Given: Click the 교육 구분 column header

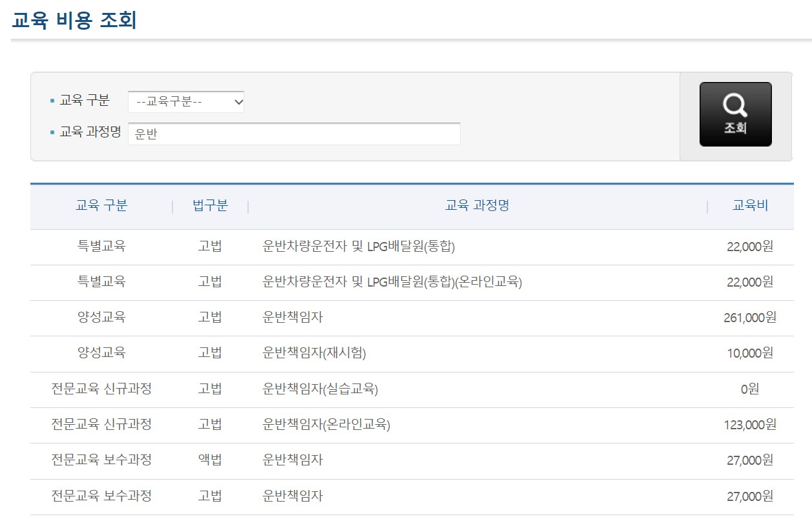Looking at the screenshot, I should click(x=101, y=206).
